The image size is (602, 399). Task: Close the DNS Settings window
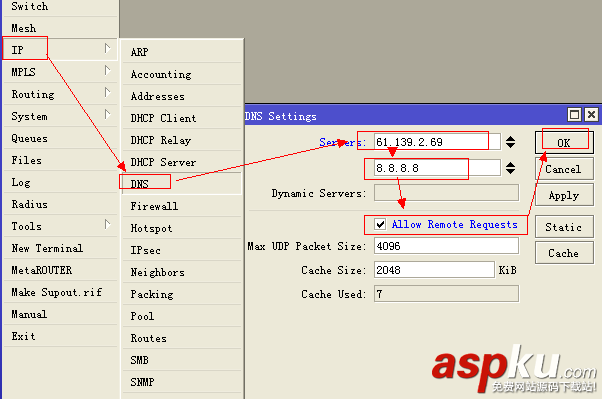coord(591,115)
